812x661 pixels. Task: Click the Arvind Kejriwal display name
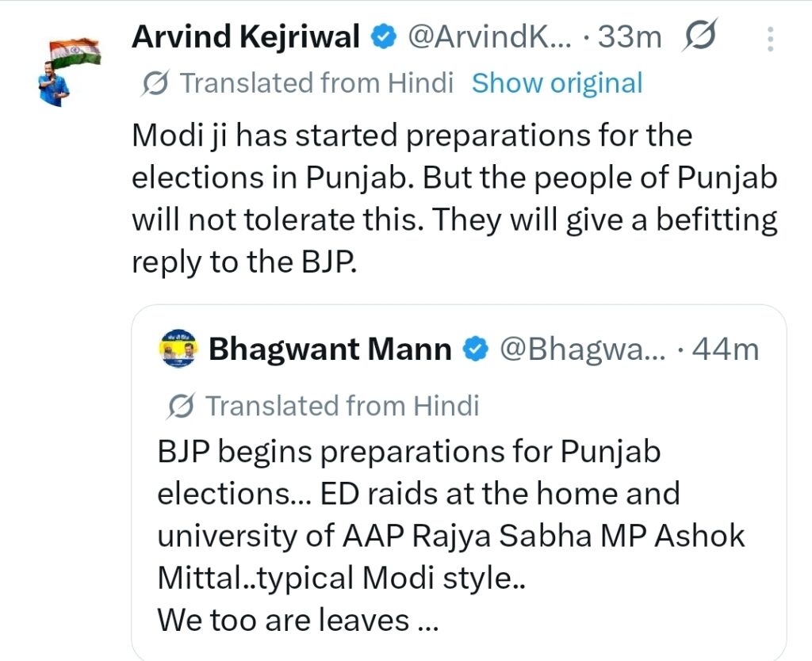pyautogui.click(x=246, y=36)
